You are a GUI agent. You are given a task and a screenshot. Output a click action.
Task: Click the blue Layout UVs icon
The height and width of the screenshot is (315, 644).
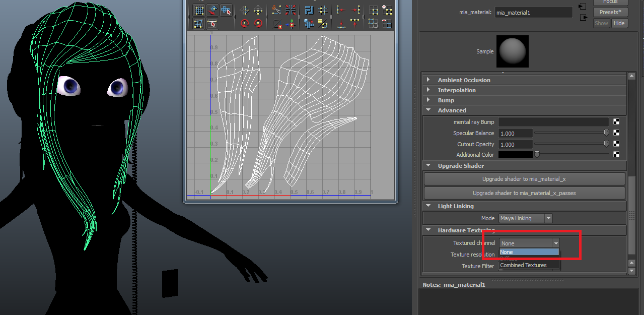(x=309, y=10)
